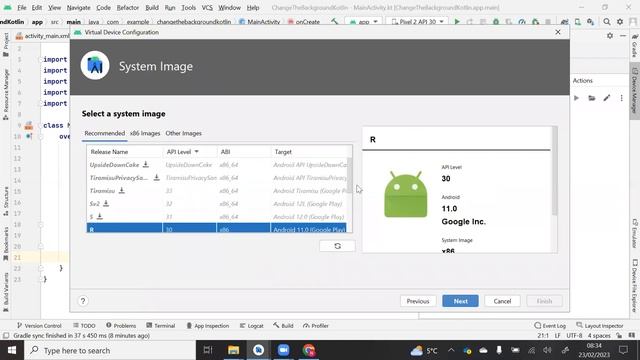Click the Release Name column header

coord(124,151)
